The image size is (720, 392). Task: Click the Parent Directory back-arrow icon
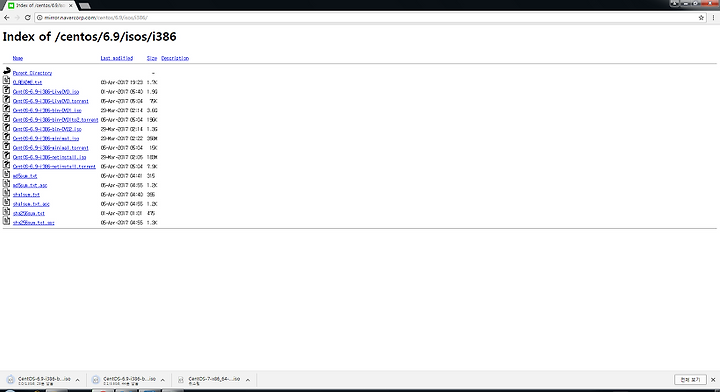[x=6, y=71]
